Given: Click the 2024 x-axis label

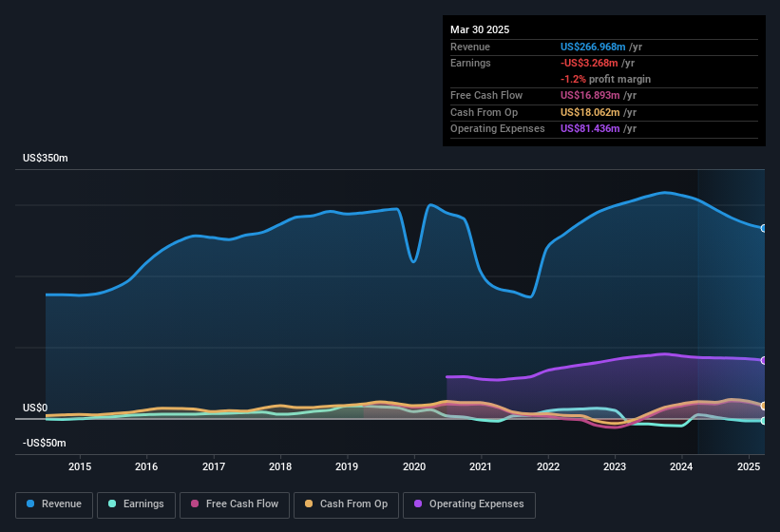Looking at the screenshot, I should pos(681,466).
